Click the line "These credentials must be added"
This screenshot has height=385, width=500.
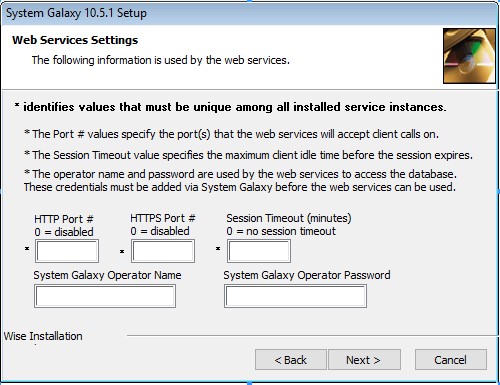click(x=240, y=187)
